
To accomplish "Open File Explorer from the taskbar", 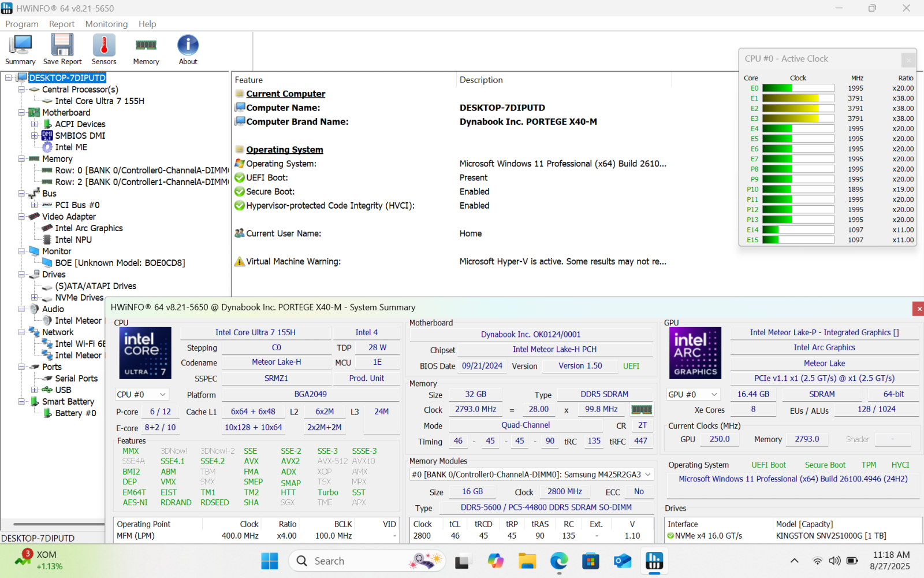I will (527, 561).
